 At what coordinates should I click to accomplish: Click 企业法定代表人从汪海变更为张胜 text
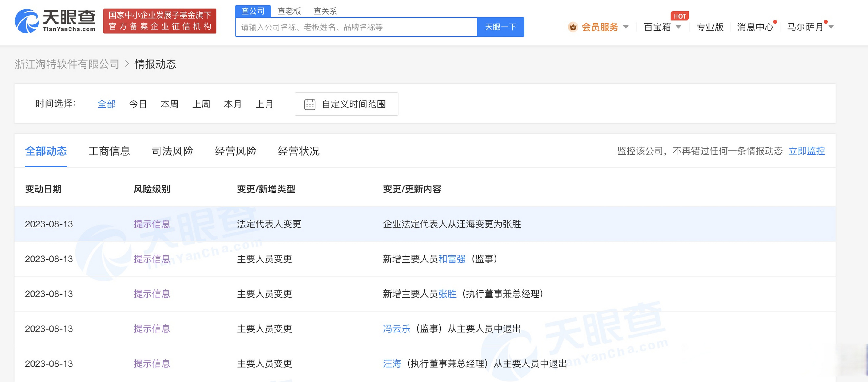[x=452, y=224]
